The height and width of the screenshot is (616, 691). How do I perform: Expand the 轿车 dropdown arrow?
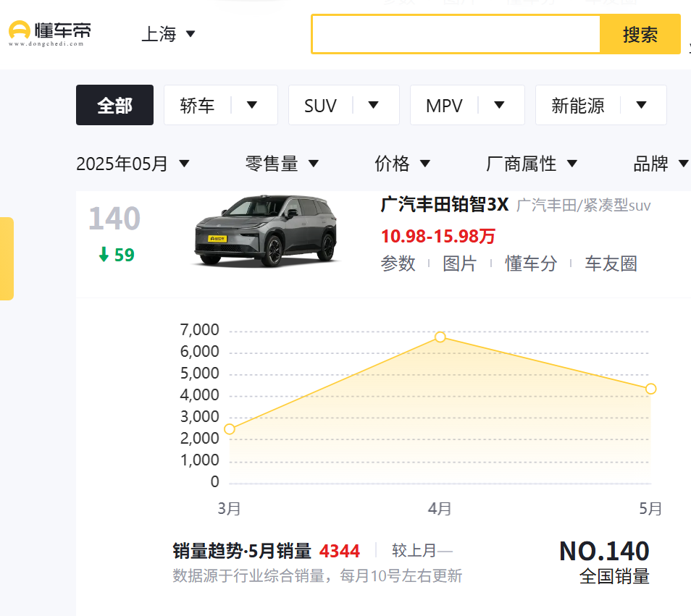point(251,105)
